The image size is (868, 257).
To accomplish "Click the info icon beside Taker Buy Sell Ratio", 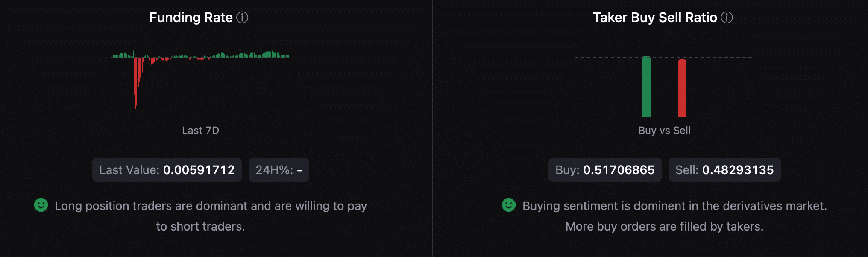I will [727, 18].
